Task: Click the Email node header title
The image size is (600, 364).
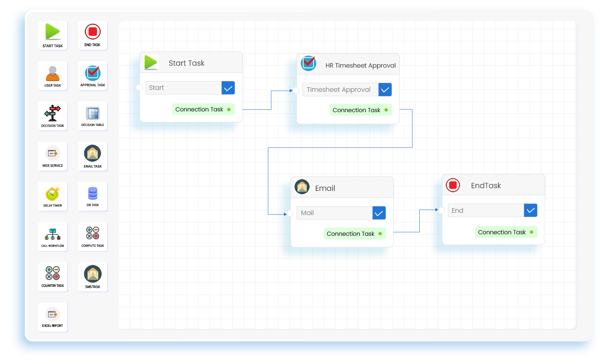Action: 325,188
